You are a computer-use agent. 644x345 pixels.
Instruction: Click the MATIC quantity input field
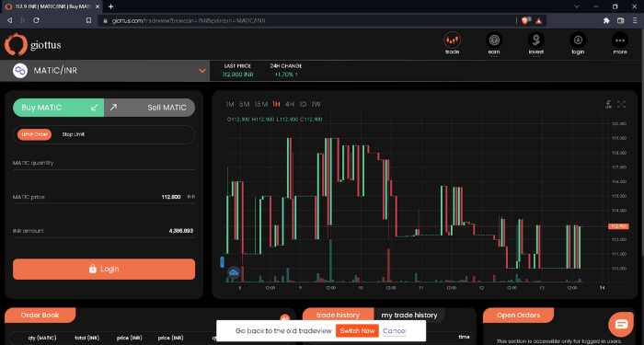click(x=104, y=163)
